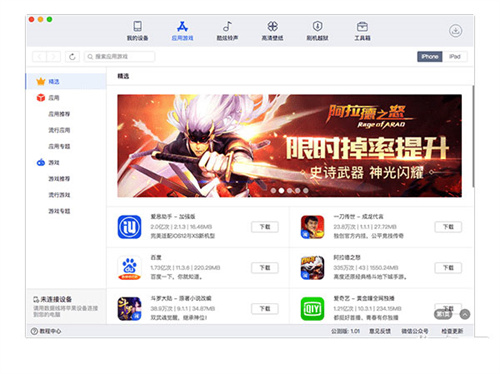Open the green iQIYI app icon

(312, 309)
